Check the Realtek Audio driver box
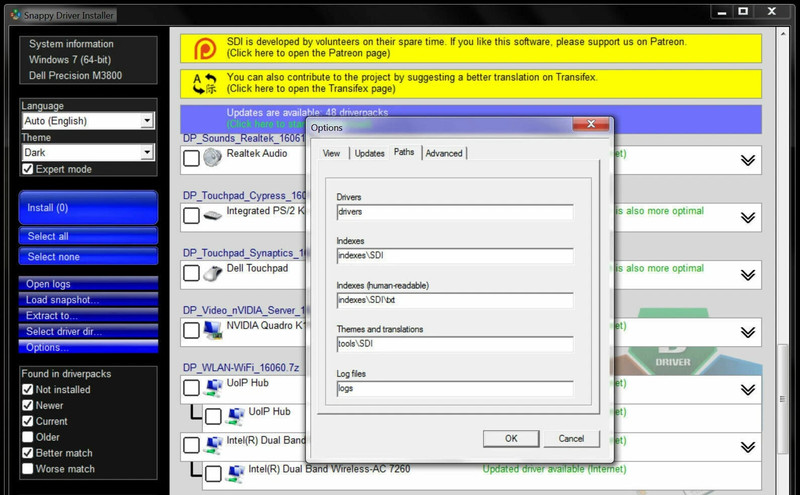 [191, 158]
